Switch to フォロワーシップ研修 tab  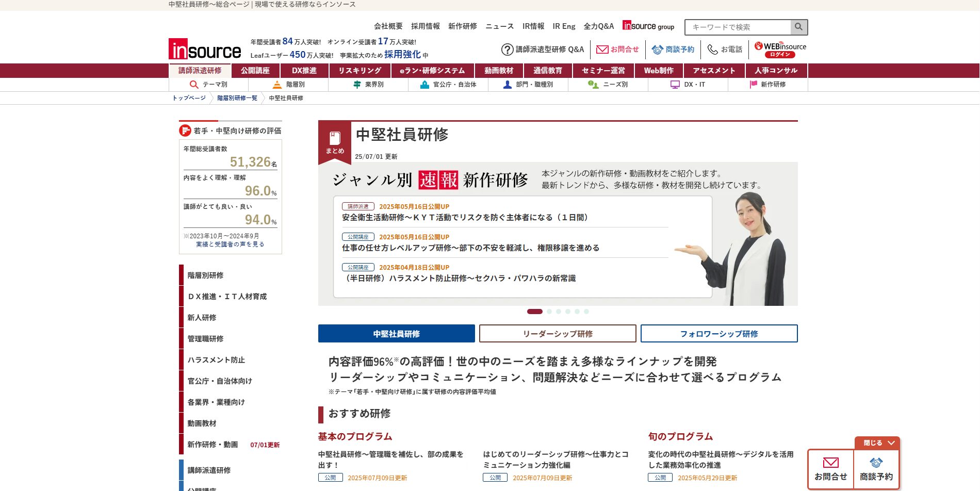click(x=718, y=334)
